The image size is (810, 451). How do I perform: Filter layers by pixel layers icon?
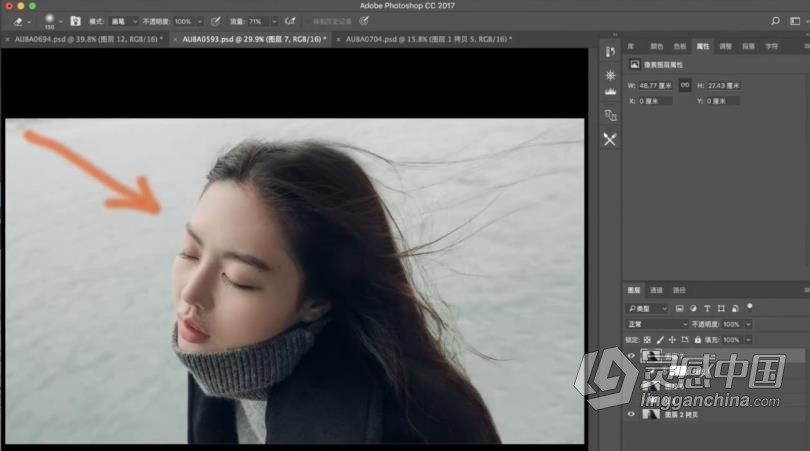tap(679, 308)
